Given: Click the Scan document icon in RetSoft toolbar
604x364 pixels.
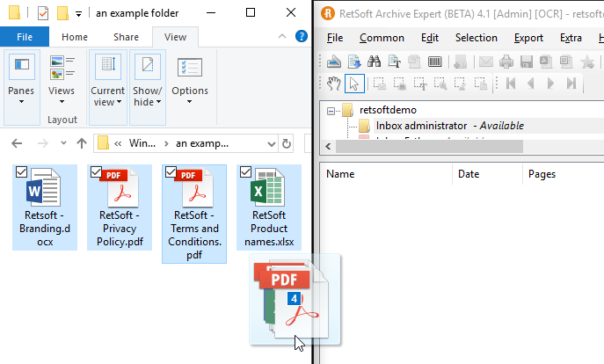Looking at the screenshot, I should pyautogui.click(x=333, y=62).
